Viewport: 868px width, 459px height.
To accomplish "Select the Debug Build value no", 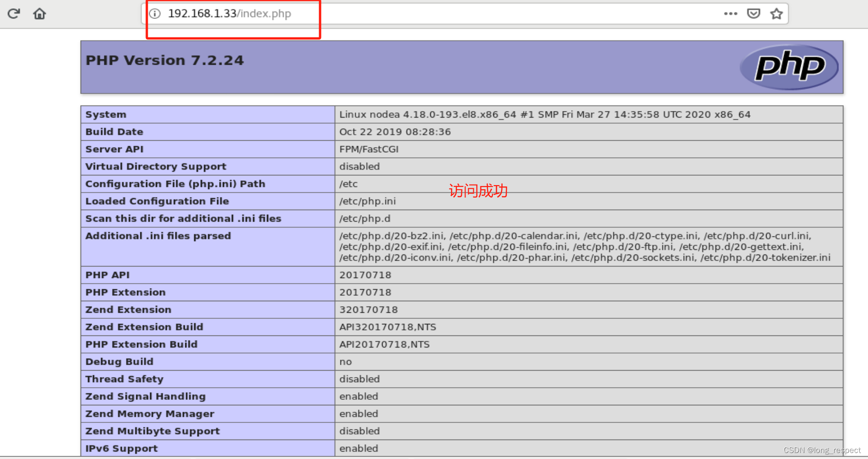I will 346,362.
